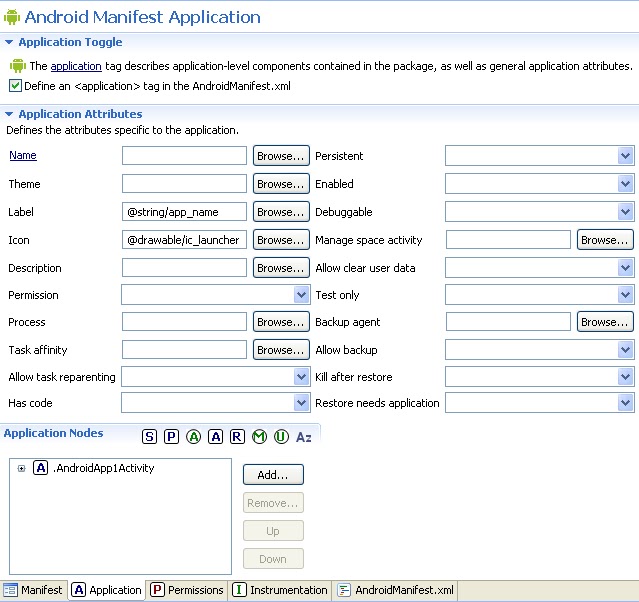
Task: Switch to the Permissions tab
Action: click(187, 590)
